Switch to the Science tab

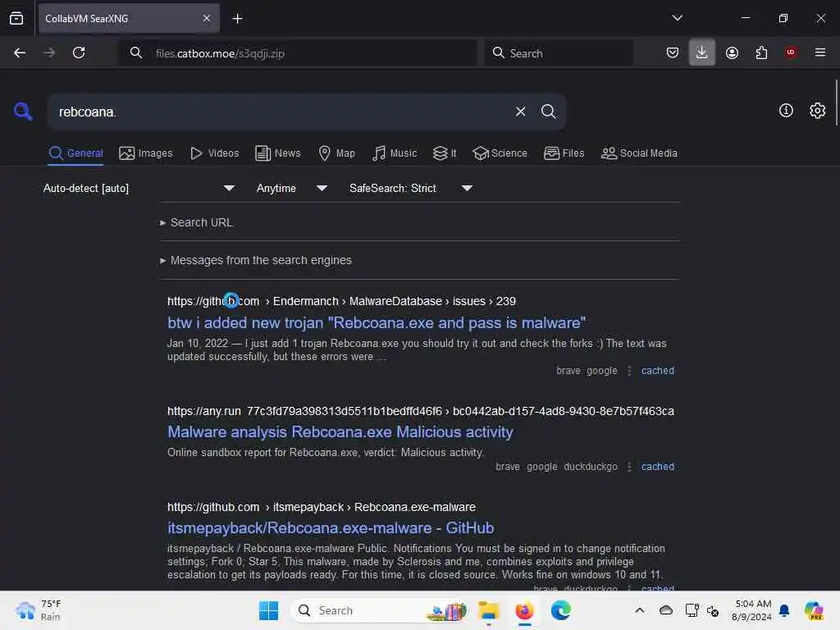tap(500, 153)
